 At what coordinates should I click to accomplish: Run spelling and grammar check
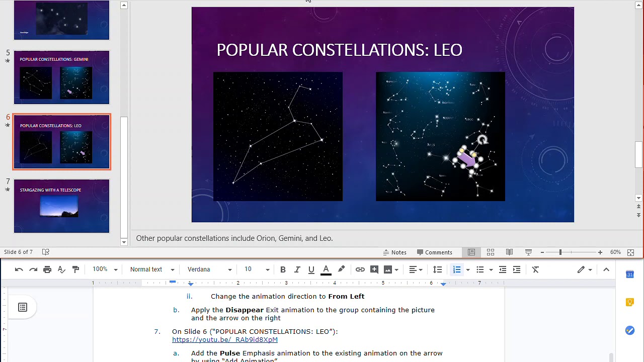click(x=61, y=269)
